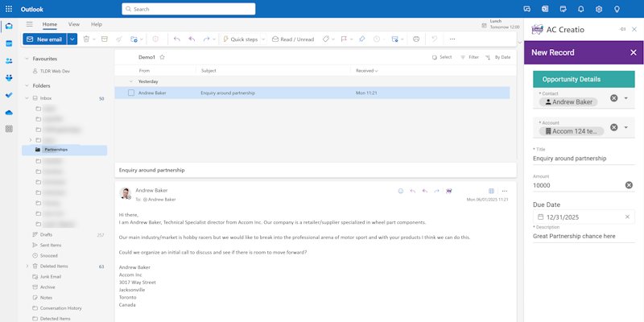Toggle the Select messages option

pyautogui.click(x=442, y=57)
